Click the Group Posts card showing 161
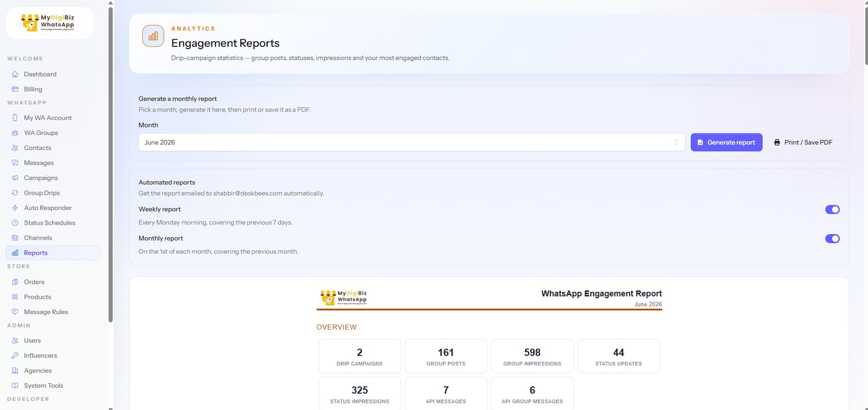Image resolution: width=868 pixels, height=410 pixels. click(x=446, y=356)
